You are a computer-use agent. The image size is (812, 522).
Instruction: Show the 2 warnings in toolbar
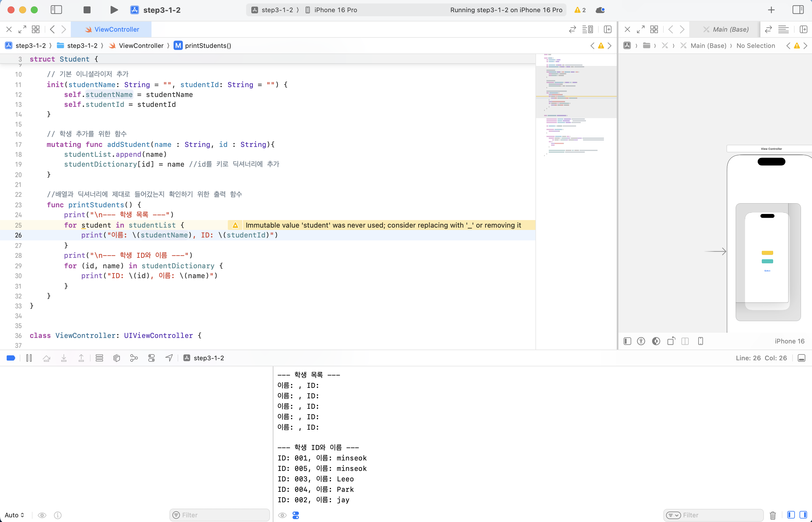click(x=580, y=10)
